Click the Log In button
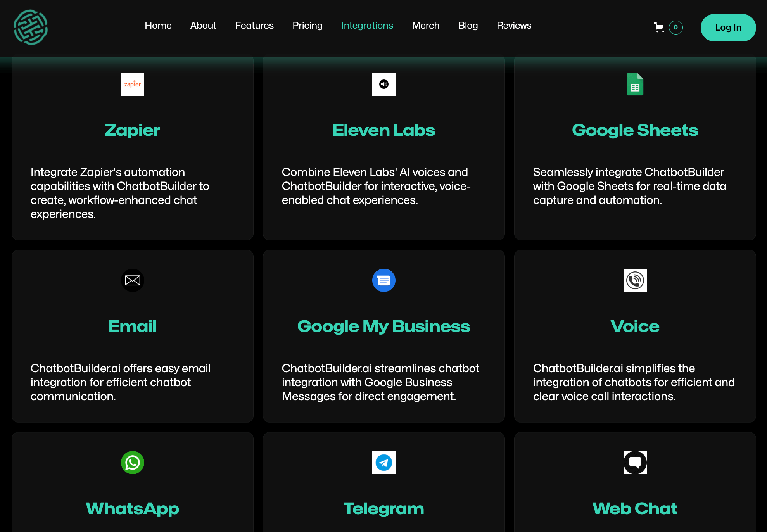Viewport: 767px width, 532px height. coord(728,28)
